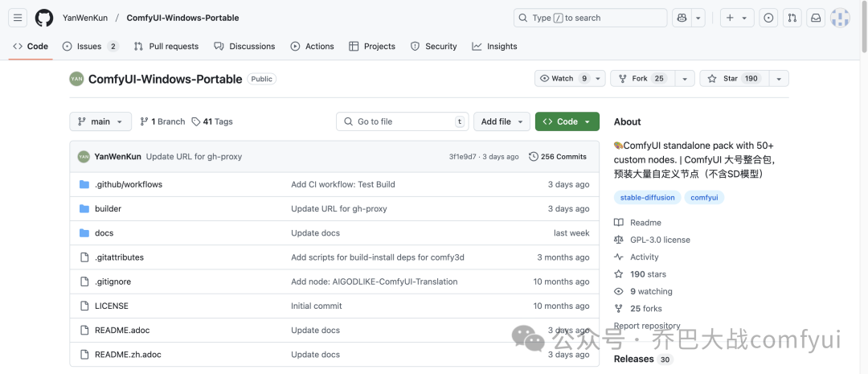Expand the Fork options dropdown arrow

click(x=686, y=79)
